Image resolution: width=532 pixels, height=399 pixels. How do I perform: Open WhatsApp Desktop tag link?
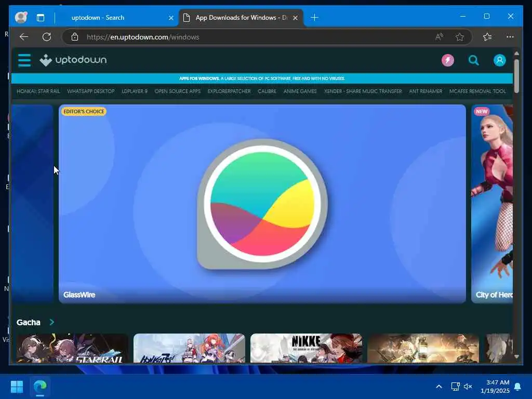[x=90, y=91]
